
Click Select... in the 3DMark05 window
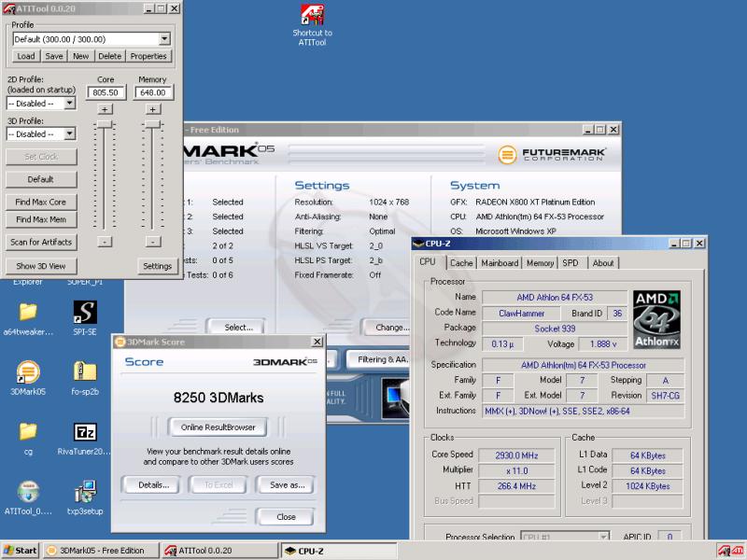238,328
